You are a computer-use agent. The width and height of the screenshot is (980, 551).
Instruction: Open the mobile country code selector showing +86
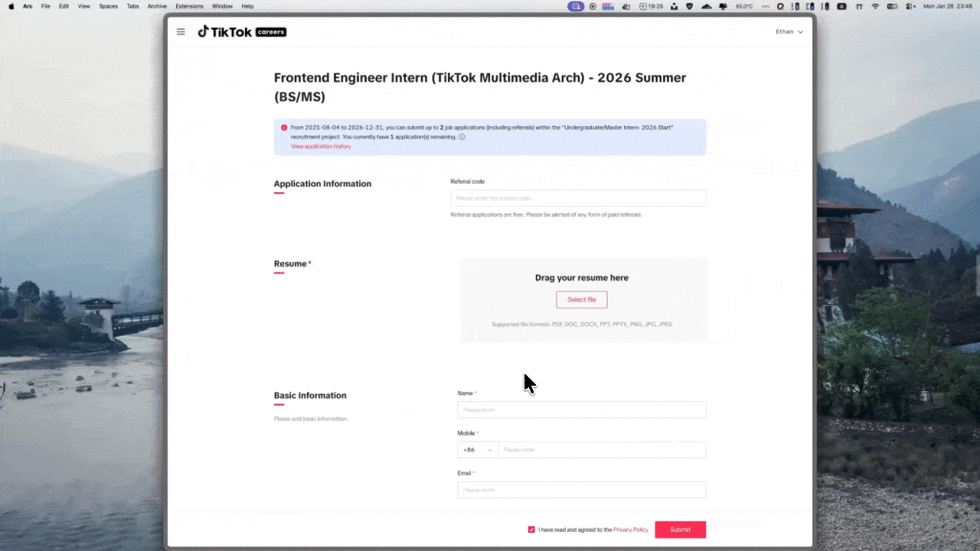(x=476, y=449)
